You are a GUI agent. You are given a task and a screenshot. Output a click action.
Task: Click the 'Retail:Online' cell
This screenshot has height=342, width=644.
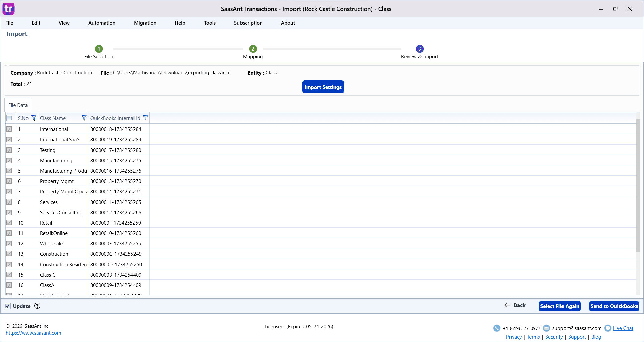[63, 233]
